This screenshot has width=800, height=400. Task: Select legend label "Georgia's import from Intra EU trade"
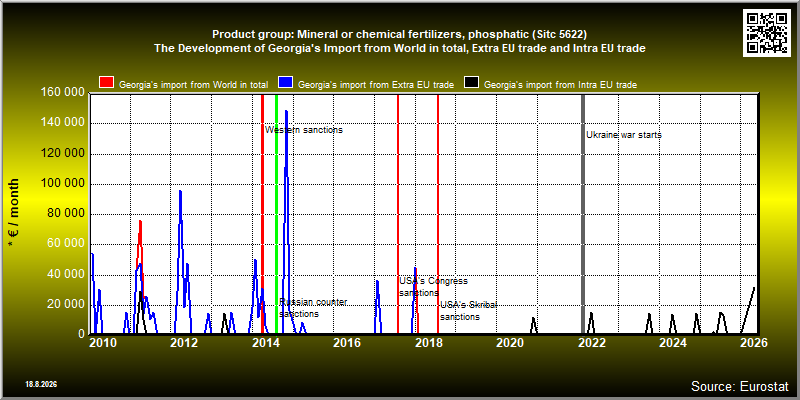[x=560, y=85]
